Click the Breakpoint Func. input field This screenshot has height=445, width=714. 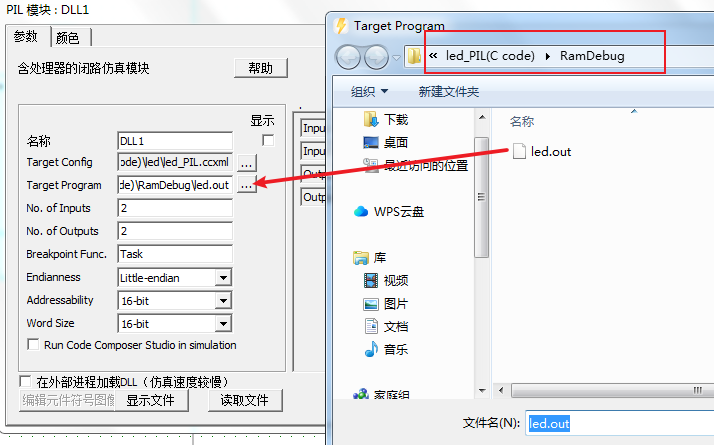pos(175,254)
